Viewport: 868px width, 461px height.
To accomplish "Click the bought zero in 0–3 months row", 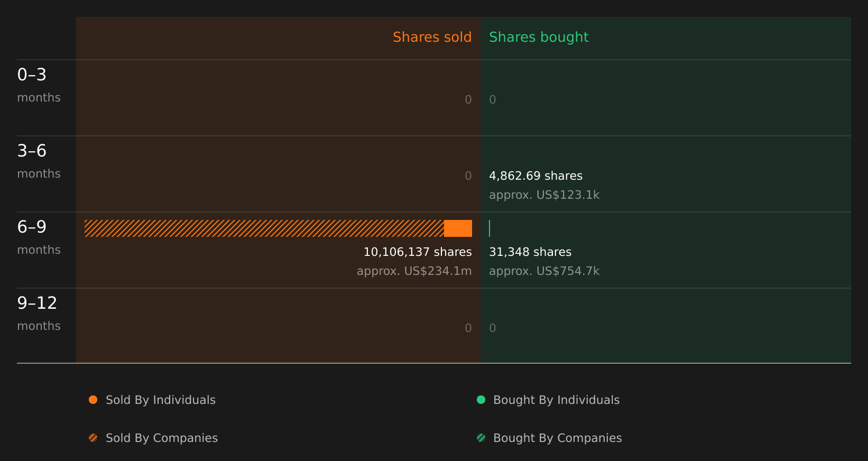I will (x=493, y=100).
